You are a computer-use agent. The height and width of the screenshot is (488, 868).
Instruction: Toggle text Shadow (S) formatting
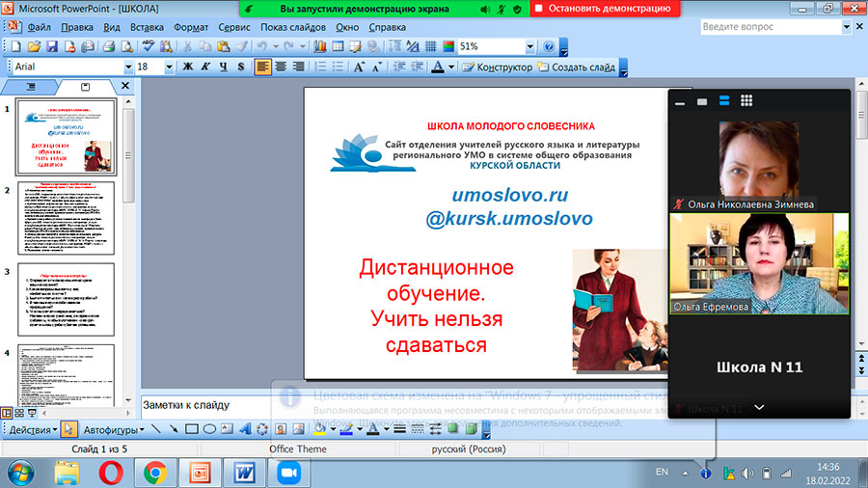[x=241, y=67]
